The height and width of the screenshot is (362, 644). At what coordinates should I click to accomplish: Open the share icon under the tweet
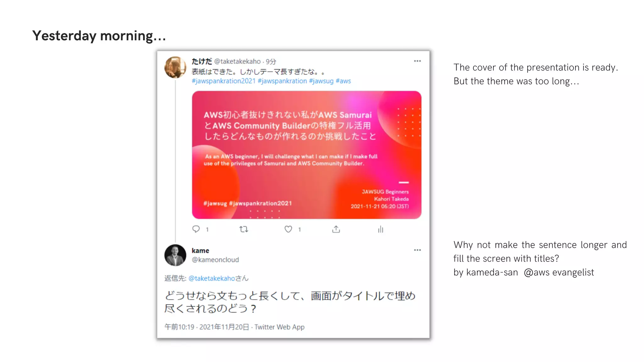click(336, 229)
